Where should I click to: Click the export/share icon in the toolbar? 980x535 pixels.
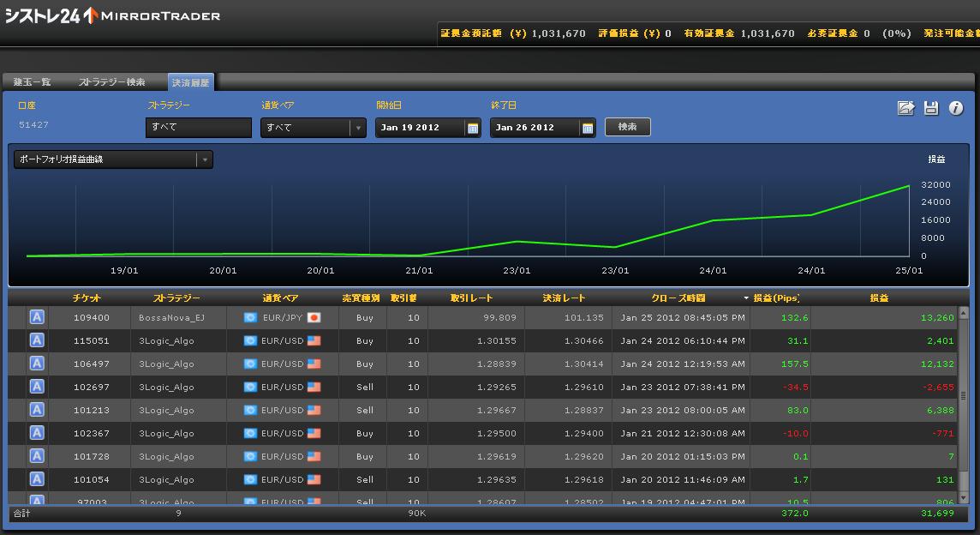[905, 108]
